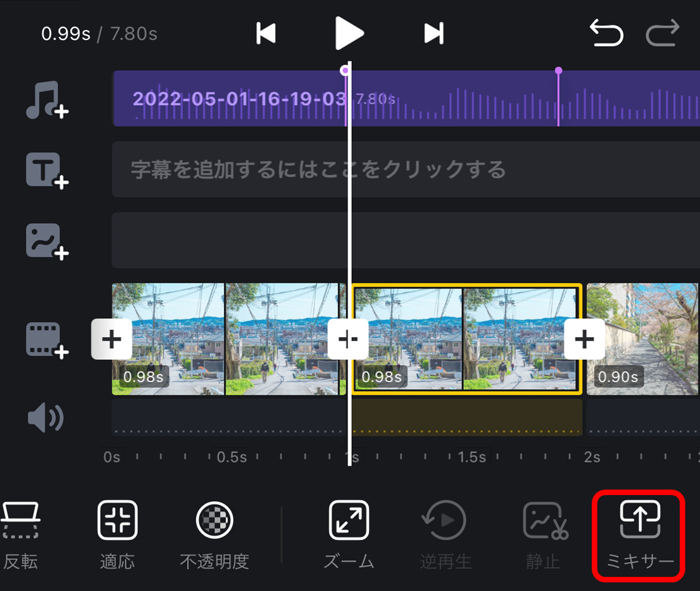
Task: Tap the empty overlay track row
Action: pyautogui.click(x=406, y=240)
